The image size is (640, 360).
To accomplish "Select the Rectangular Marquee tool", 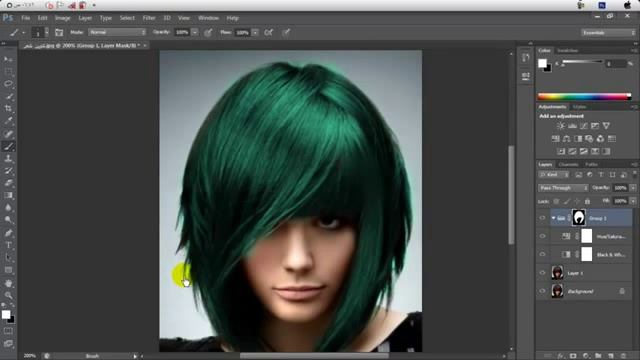I will pyautogui.click(x=8, y=71).
